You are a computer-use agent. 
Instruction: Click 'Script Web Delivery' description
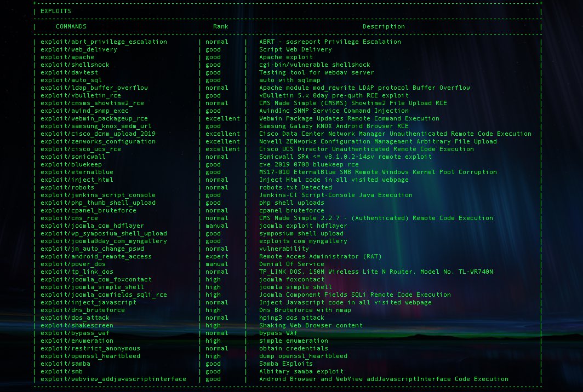[295, 49]
